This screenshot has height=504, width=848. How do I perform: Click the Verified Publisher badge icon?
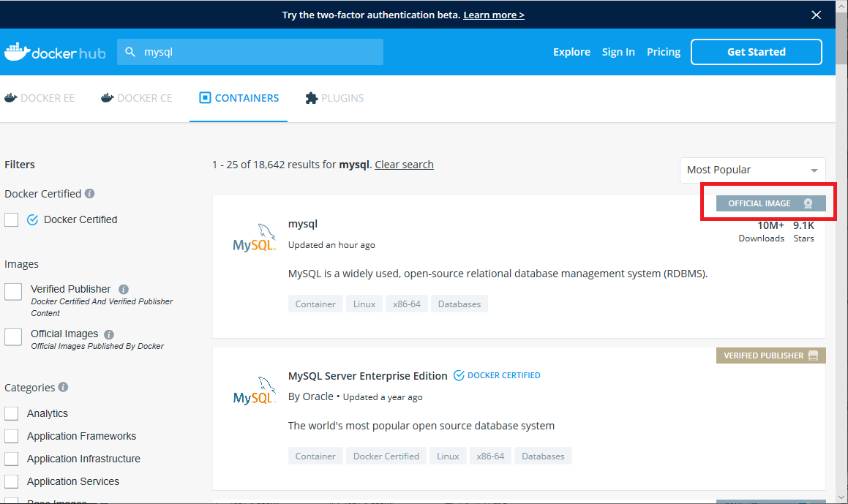(813, 356)
